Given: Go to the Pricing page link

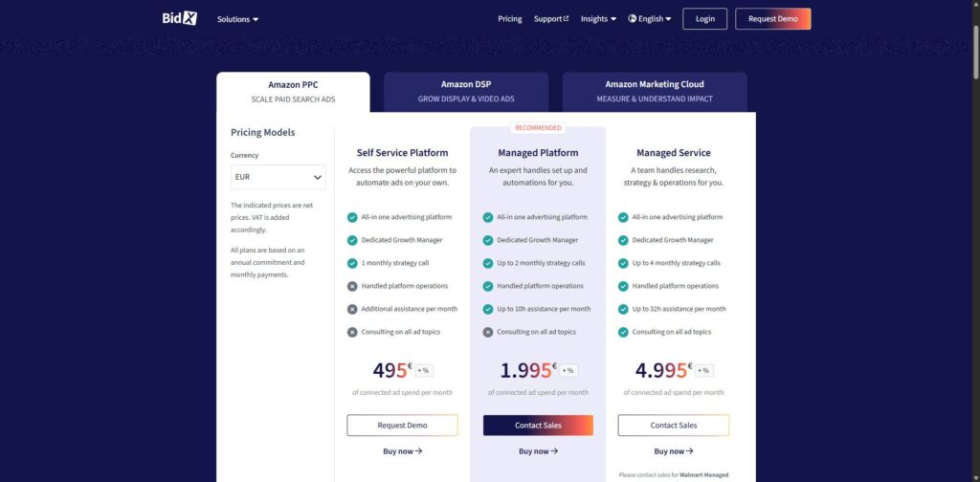Looking at the screenshot, I should [x=510, y=19].
